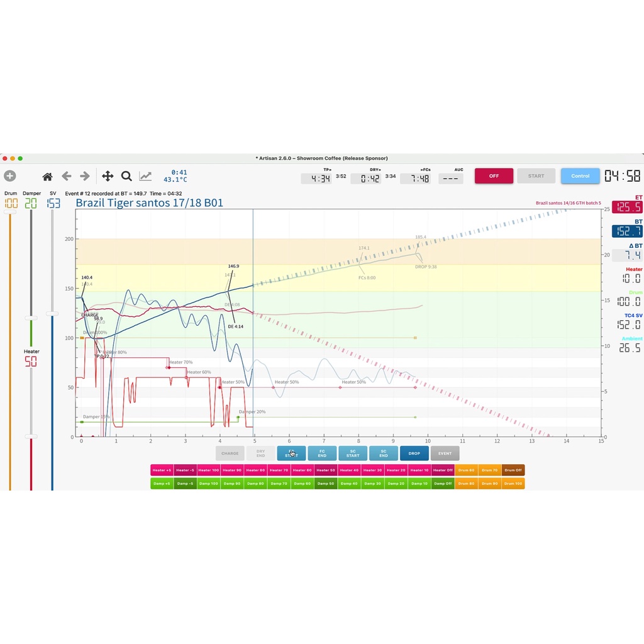Click the roast title Brazil Tiger santos
Image resolution: width=644 pixels, height=644 pixels.
click(x=149, y=203)
